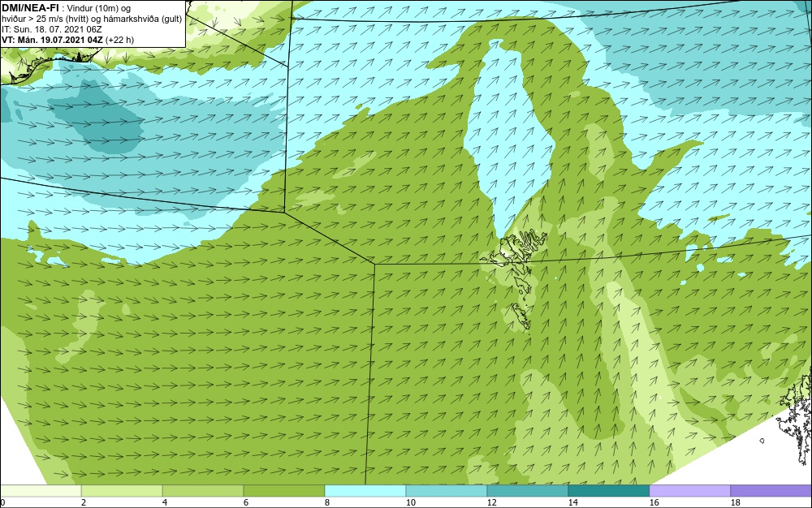Click the 8–10 m/s light cyan legend swatch
Screen dimensions: 812x508
click(365, 491)
